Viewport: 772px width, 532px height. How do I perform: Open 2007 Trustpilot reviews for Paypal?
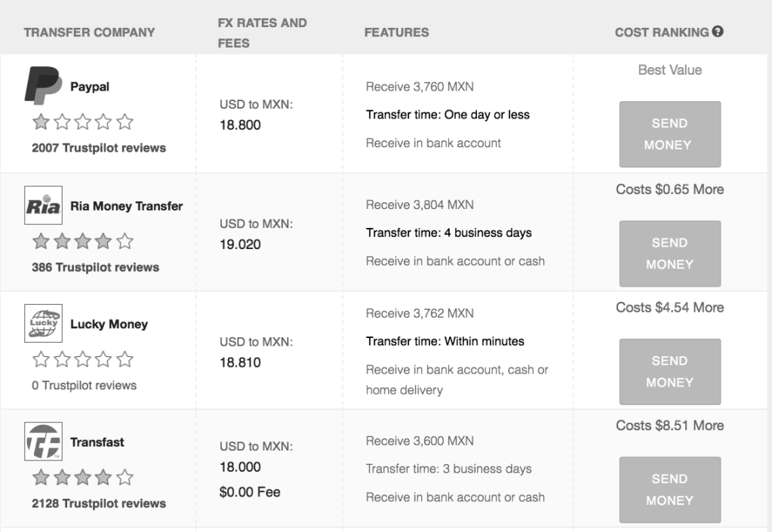pos(98,148)
